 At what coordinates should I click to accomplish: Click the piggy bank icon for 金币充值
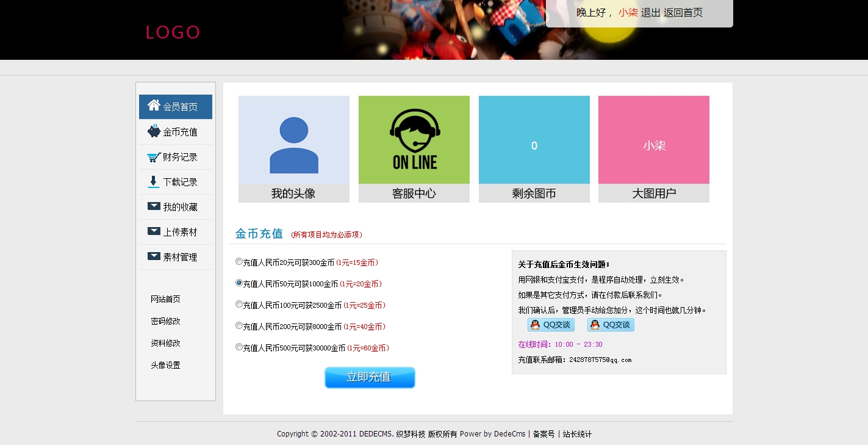[154, 131]
